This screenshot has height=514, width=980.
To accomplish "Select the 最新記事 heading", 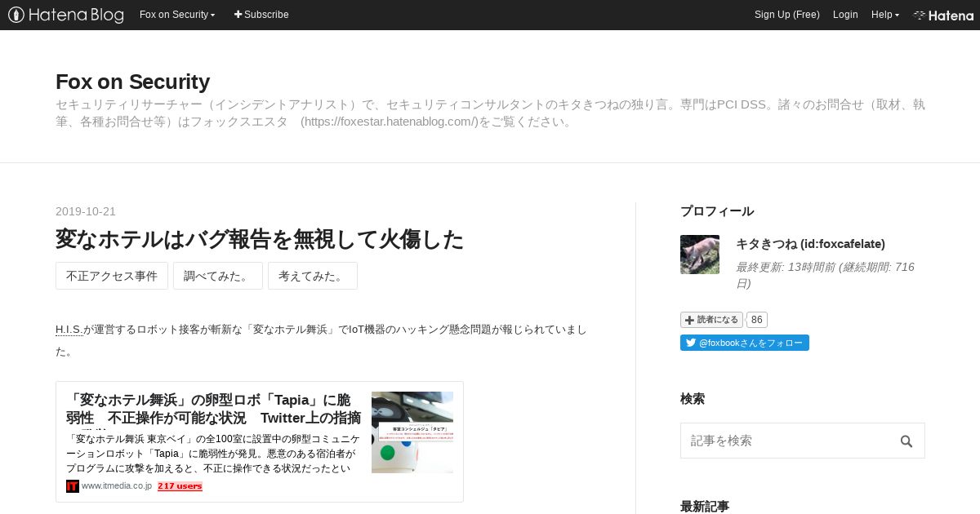I will (705, 507).
